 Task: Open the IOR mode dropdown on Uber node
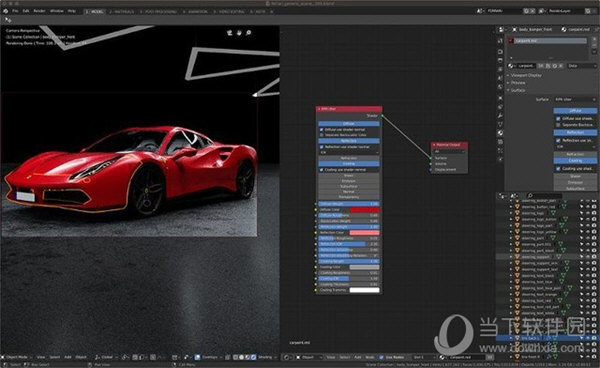pos(349,152)
